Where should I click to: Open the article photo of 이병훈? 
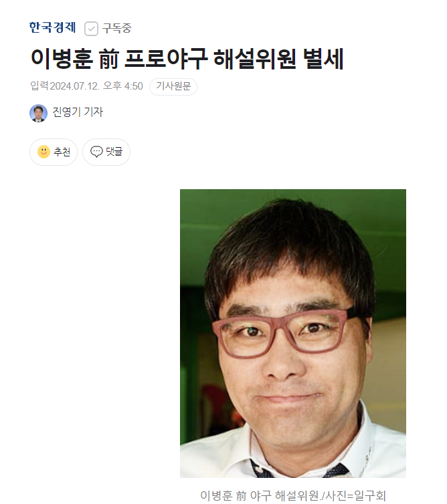pos(293,334)
